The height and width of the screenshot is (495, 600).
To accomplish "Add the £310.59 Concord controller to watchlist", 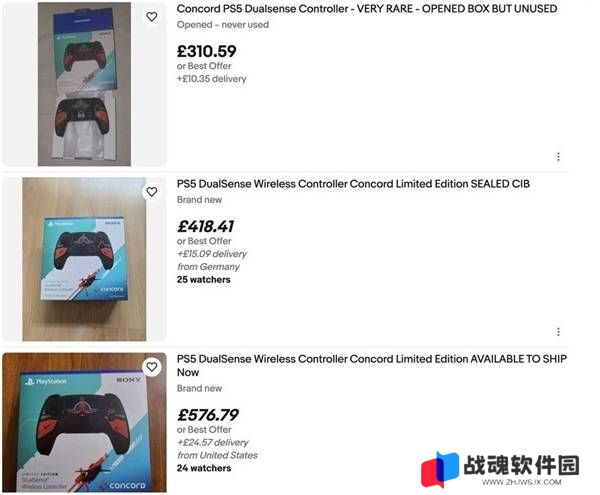I will coord(152,16).
